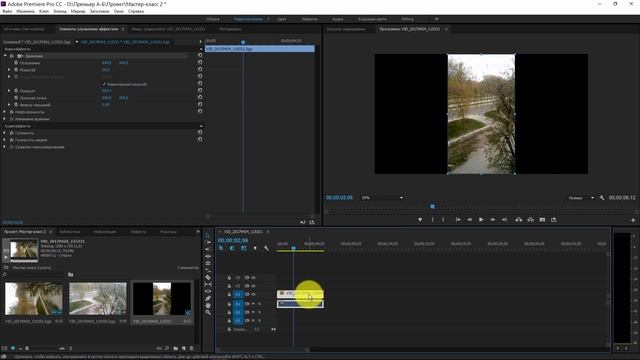Mute the A1 audio track
640x360 pixels.
pos(253,304)
